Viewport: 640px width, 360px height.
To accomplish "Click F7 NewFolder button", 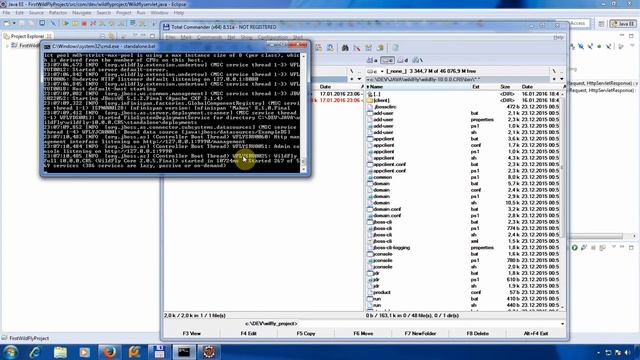I will [x=420, y=333].
